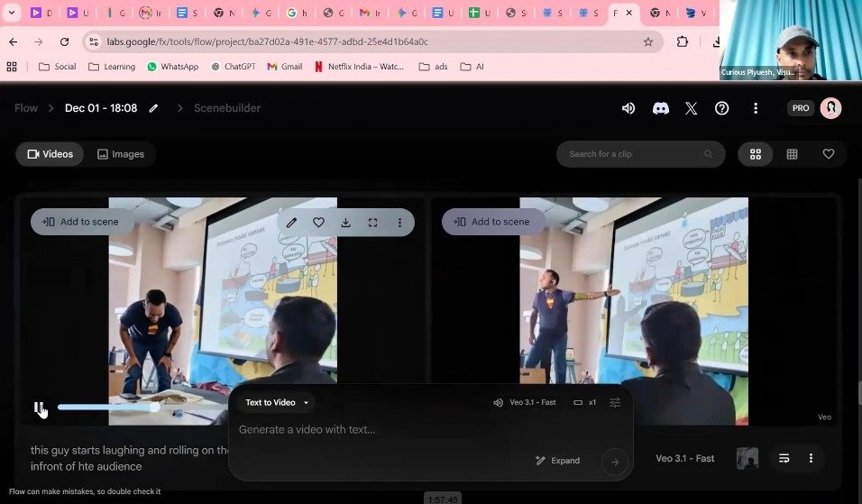The height and width of the screenshot is (504, 862).
Task: Switch to the Videos tab
Action: tap(50, 154)
